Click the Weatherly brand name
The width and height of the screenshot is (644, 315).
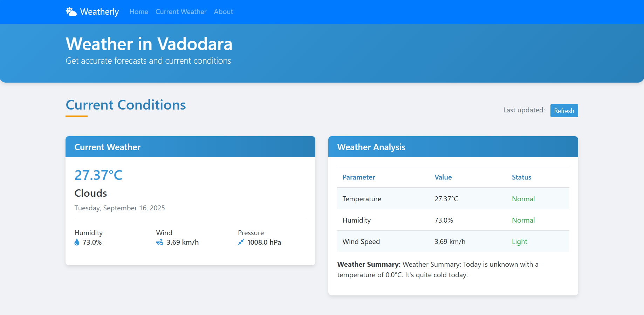tap(100, 12)
